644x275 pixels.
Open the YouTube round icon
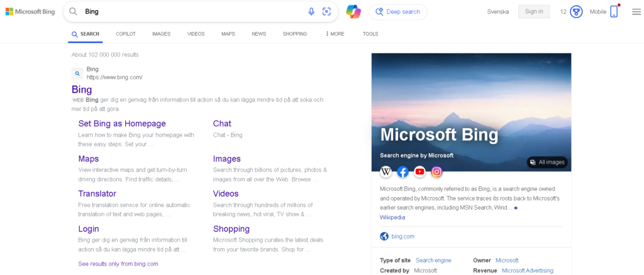(419, 172)
